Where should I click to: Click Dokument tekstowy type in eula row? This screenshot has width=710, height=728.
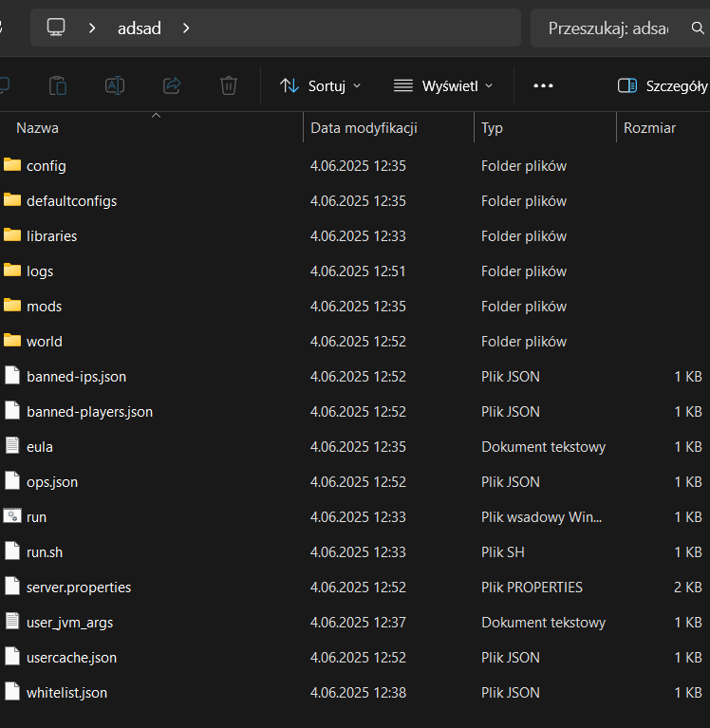tap(543, 447)
